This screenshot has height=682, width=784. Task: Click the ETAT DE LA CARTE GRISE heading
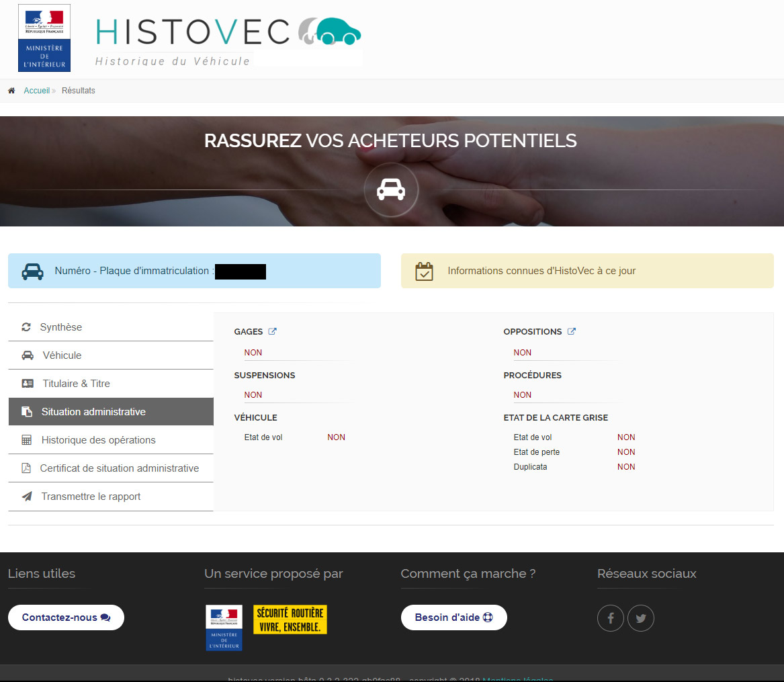(556, 417)
